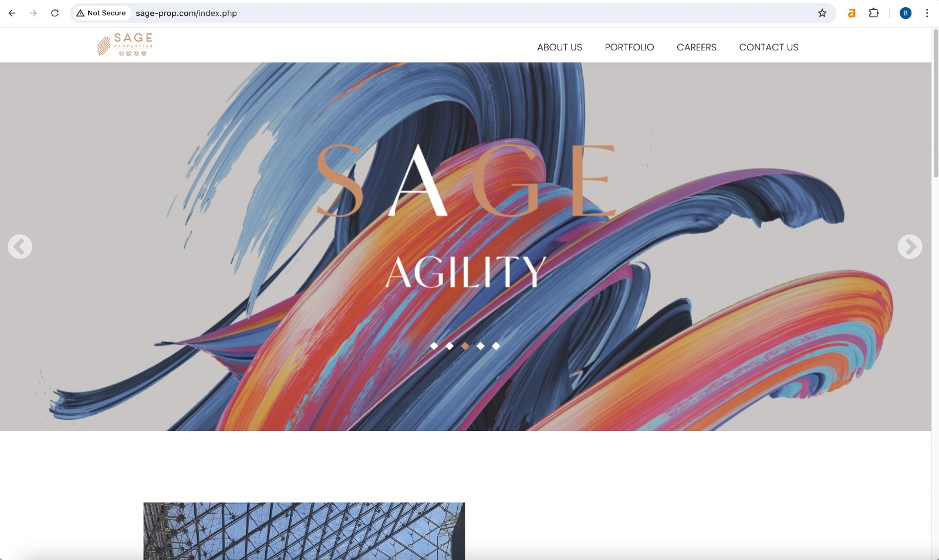This screenshot has width=939, height=560.
Task: Select the second carousel diamond indicator
Action: (x=450, y=346)
